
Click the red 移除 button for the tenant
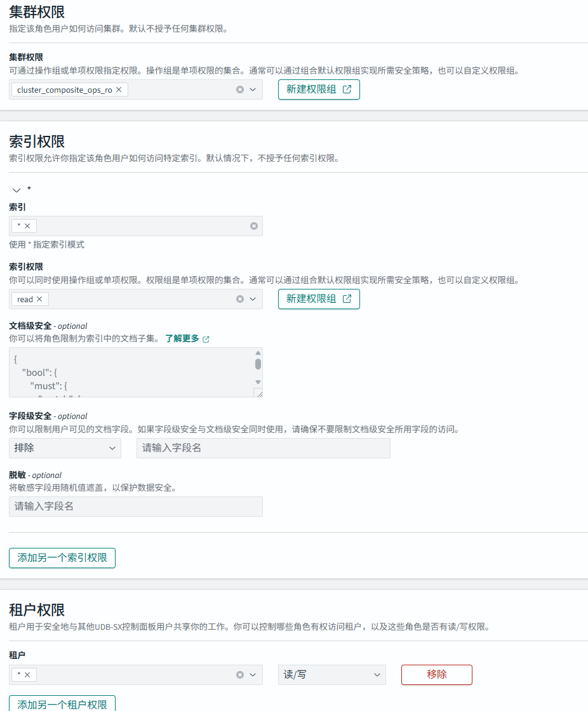click(436, 674)
